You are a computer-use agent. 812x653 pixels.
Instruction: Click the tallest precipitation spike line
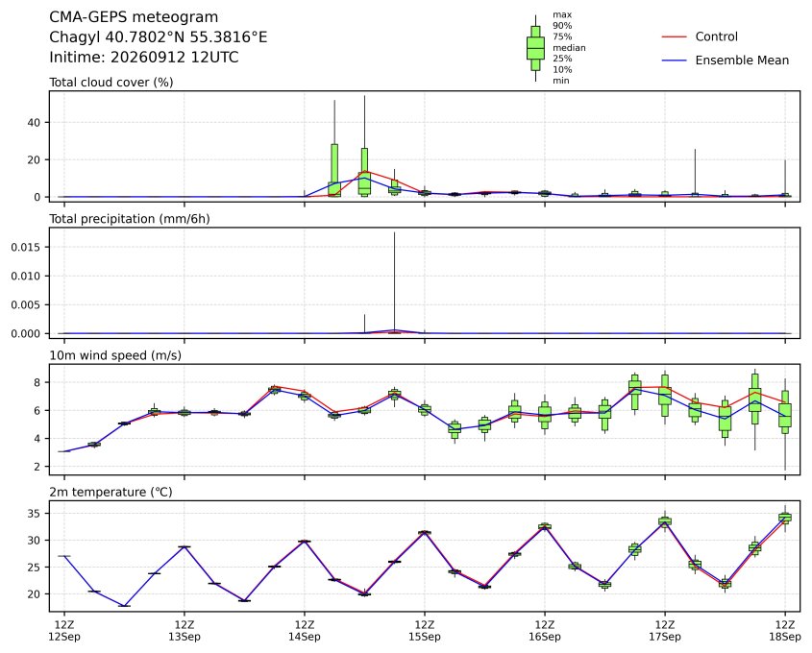click(x=395, y=282)
